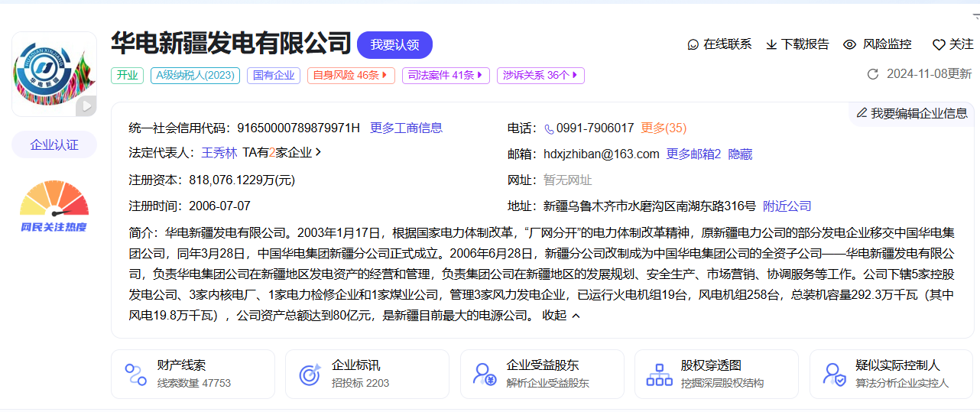Click the 算法分析企业实控人 subtitle
The image size is (980, 412).
coord(902,383)
